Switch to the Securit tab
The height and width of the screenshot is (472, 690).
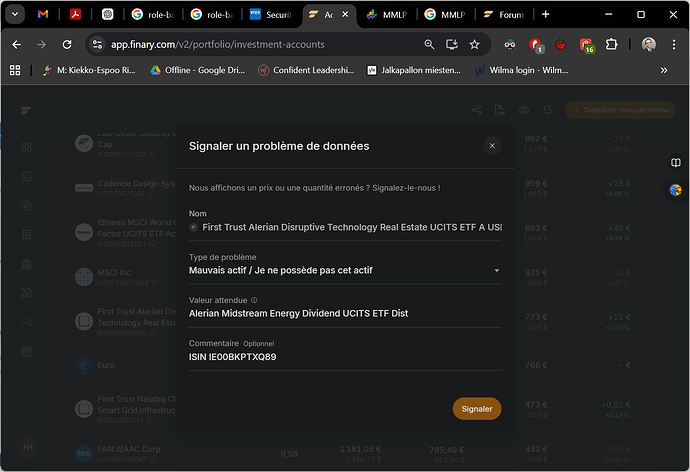[x=271, y=15]
